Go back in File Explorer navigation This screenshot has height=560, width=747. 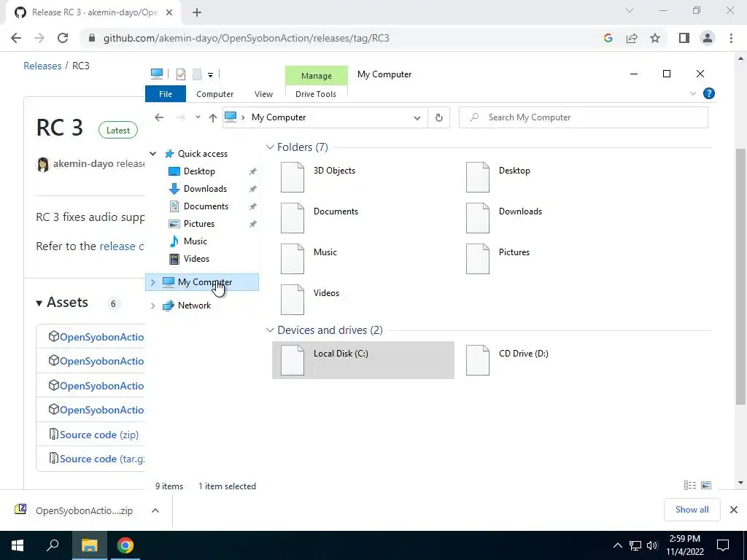159,117
